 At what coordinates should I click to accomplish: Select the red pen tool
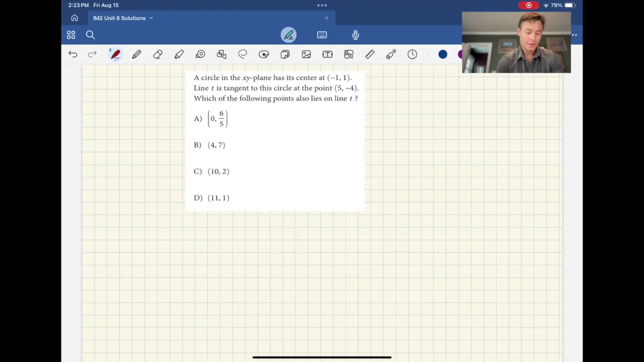pyautogui.click(x=115, y=54)
